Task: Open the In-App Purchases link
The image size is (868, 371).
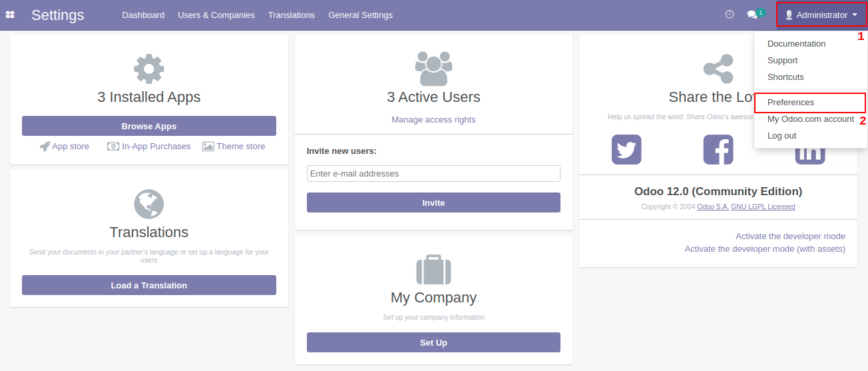Action: 156,147
